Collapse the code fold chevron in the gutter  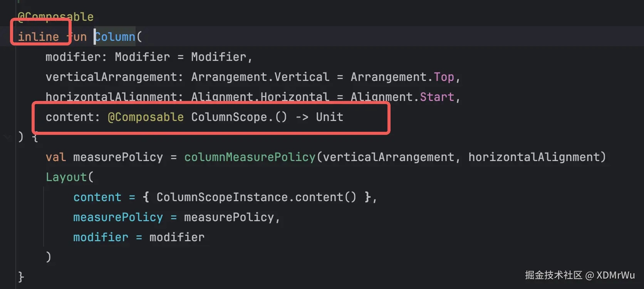coord(7,137)
